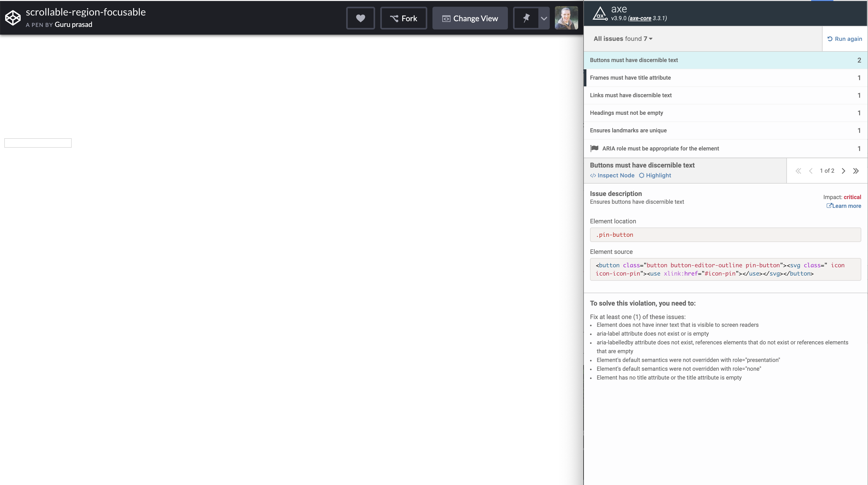Toggle the heart like button
Viewport: 868px width, 485px height.
click(361, 18)
